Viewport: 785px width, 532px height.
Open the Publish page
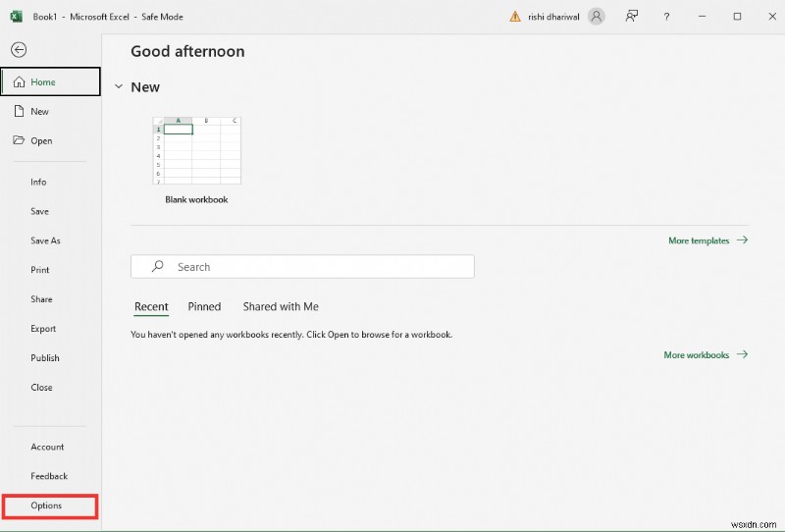pyautogui.click(x=45, y=357)
